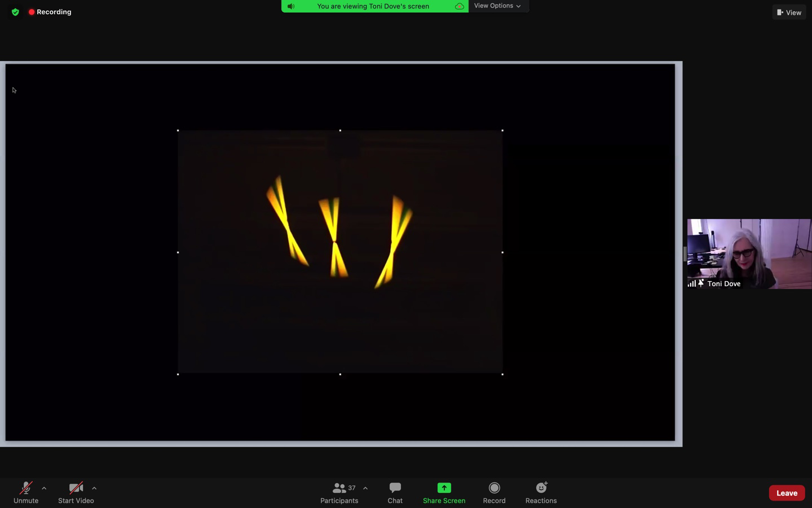Click the green encryption shield icon

[x=15, y=12]
